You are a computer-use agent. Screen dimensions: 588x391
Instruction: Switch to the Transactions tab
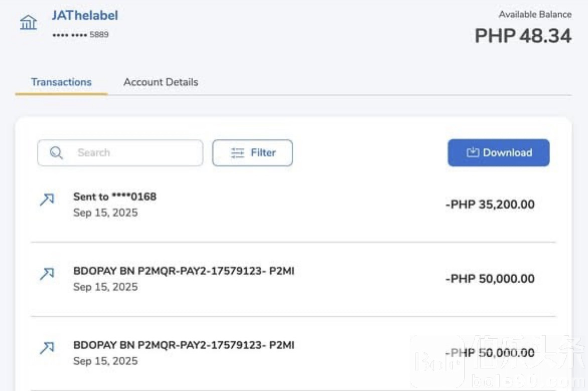pos(61,82)
